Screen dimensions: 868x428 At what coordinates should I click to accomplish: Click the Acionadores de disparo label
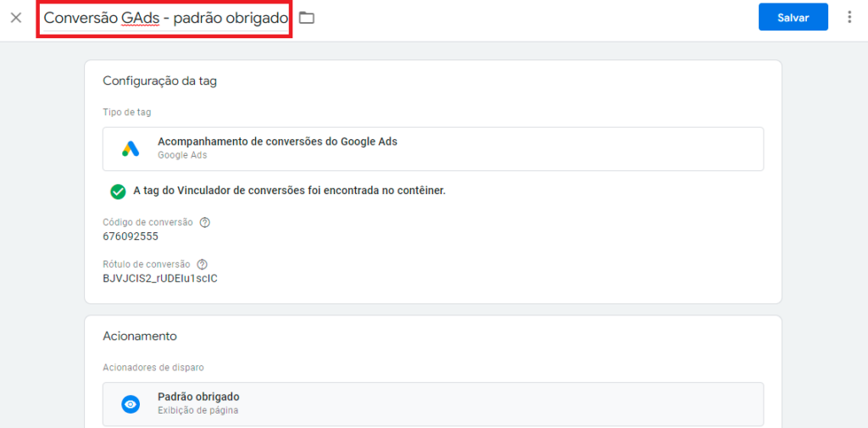pos(154,368)
